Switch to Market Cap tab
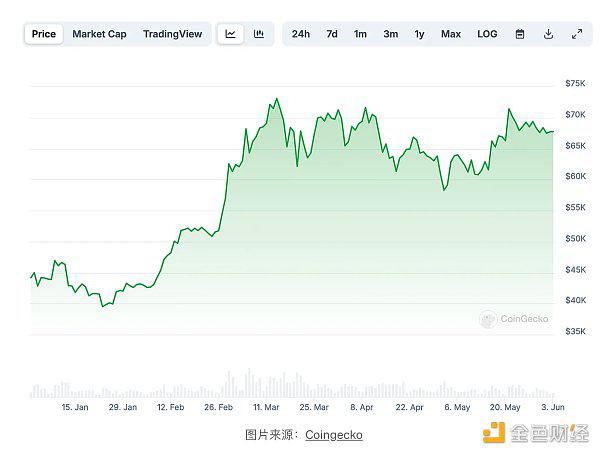The image size is (600, 454). [x=99, y=34]
